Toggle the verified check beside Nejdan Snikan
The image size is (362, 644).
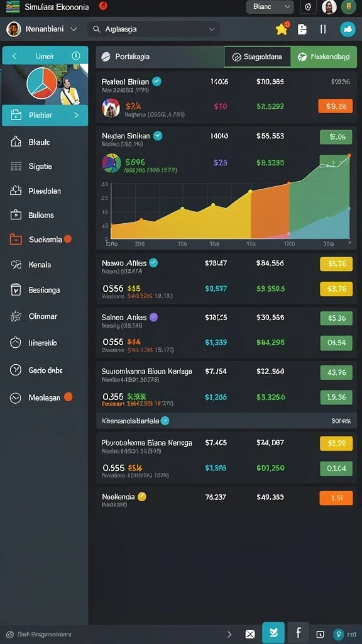click(157, 136)
